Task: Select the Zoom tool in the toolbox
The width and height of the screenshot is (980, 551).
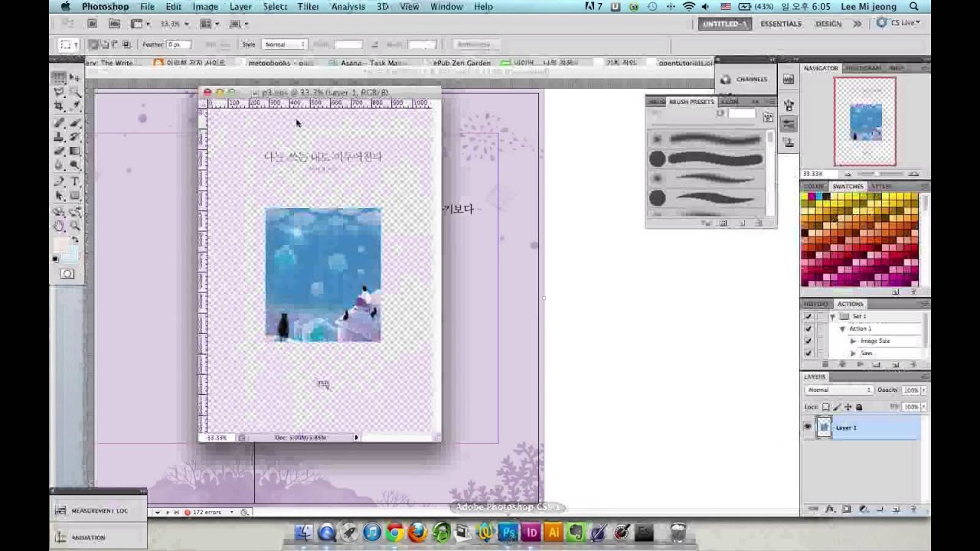Action: [75, 225]
